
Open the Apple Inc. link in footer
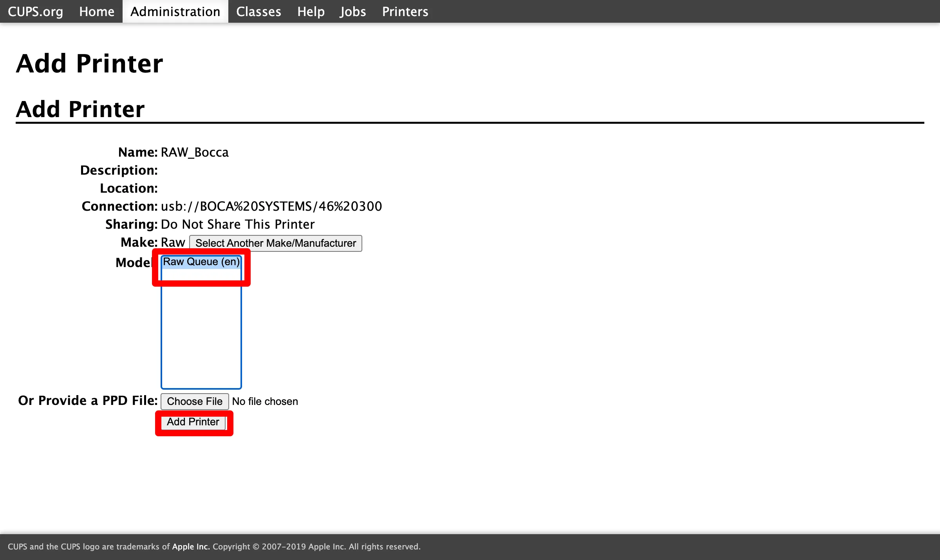(191, 547)
